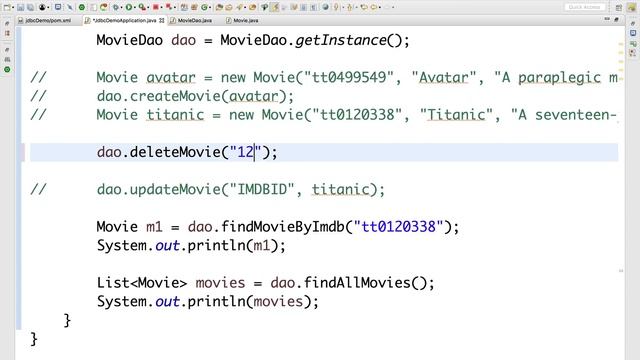Click the green Run play button
The width and height of the screenshot is (640, 360).
click(129, 7)
